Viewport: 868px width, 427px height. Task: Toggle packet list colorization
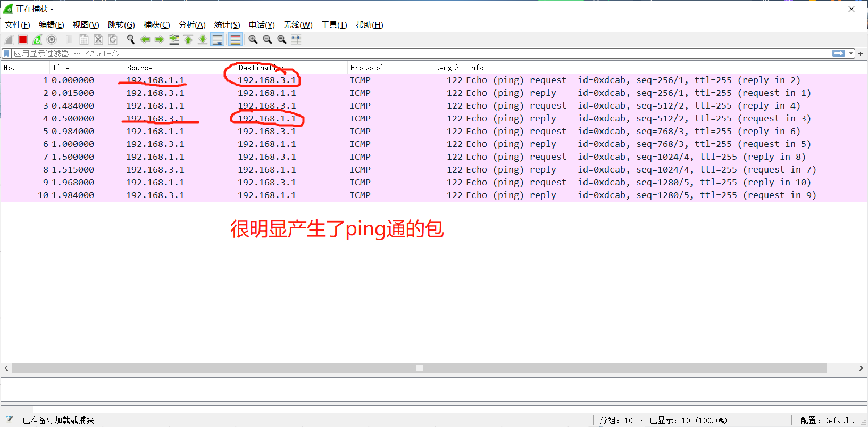click(x=235, y=39)
